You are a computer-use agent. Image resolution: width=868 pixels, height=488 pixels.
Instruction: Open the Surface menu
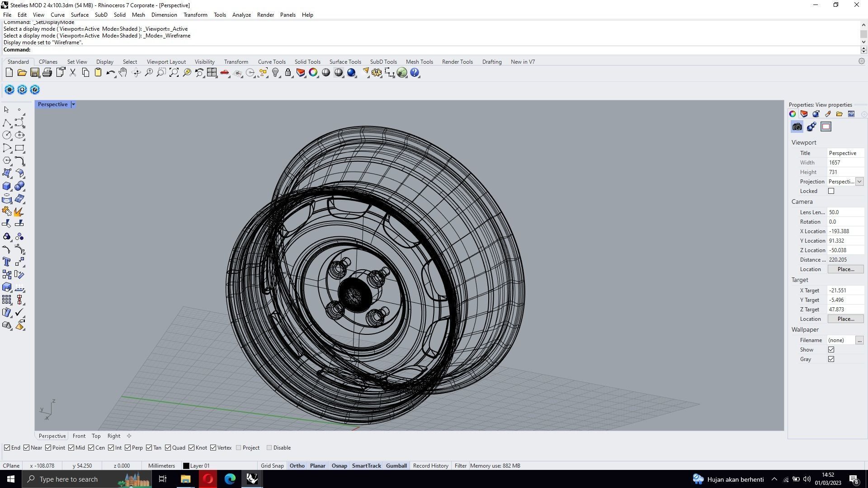pos(80,15)
